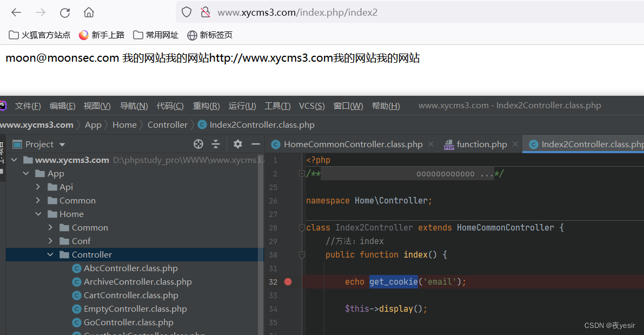Click get_cookie in the editor

click(x=393, y=282)
